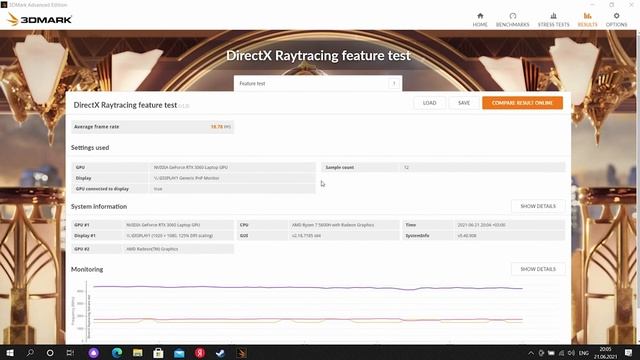This screenshot has height=360, width=640.
Task: Switch to the Results section
Action: (x=587, y=20)
